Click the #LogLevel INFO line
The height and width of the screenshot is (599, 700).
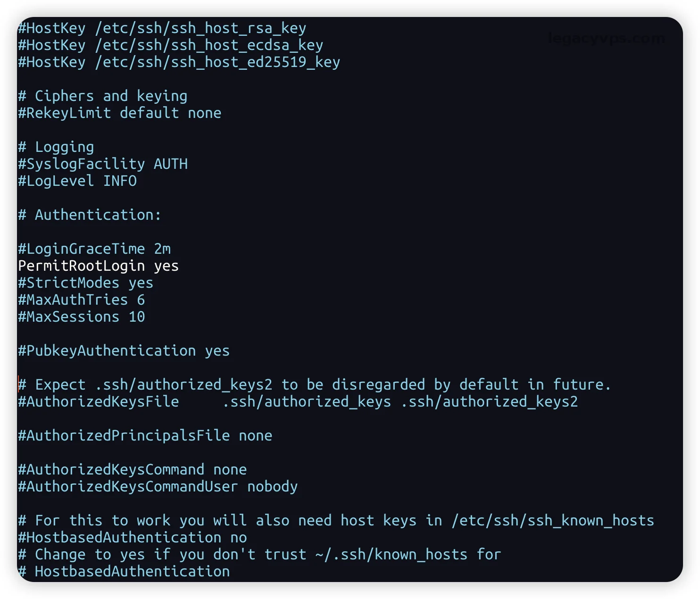77,181
